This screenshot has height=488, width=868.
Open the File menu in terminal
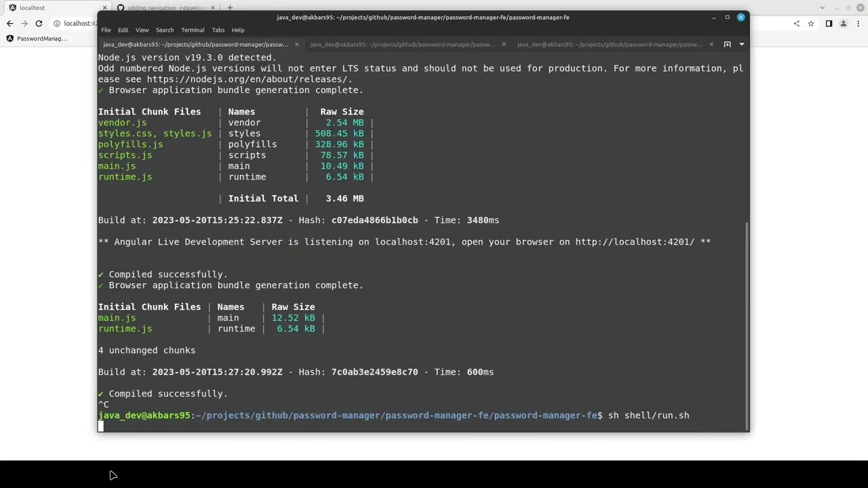tap(106, 30)
